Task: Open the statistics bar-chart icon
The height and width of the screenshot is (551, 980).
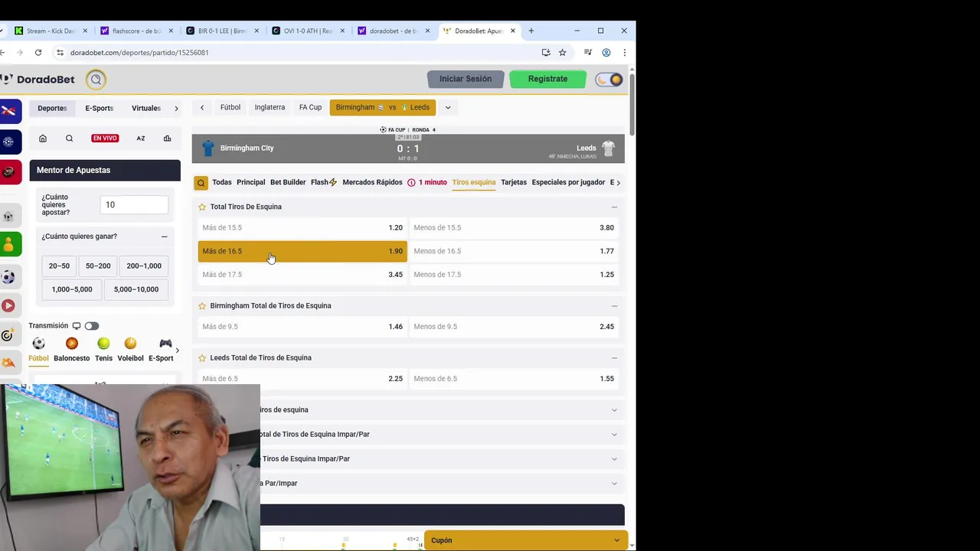Action: click(167, 139)
